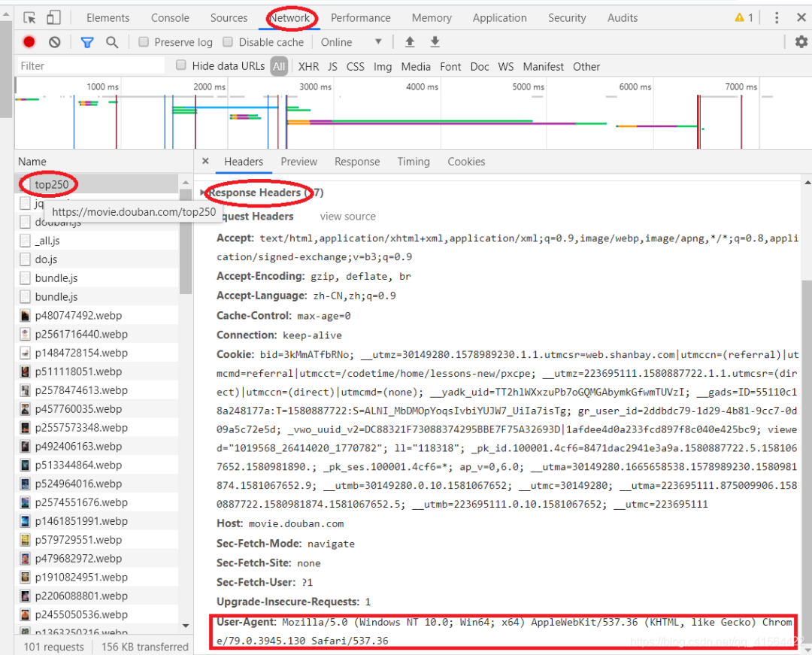Select the Response detail tab

pos(357,162)
